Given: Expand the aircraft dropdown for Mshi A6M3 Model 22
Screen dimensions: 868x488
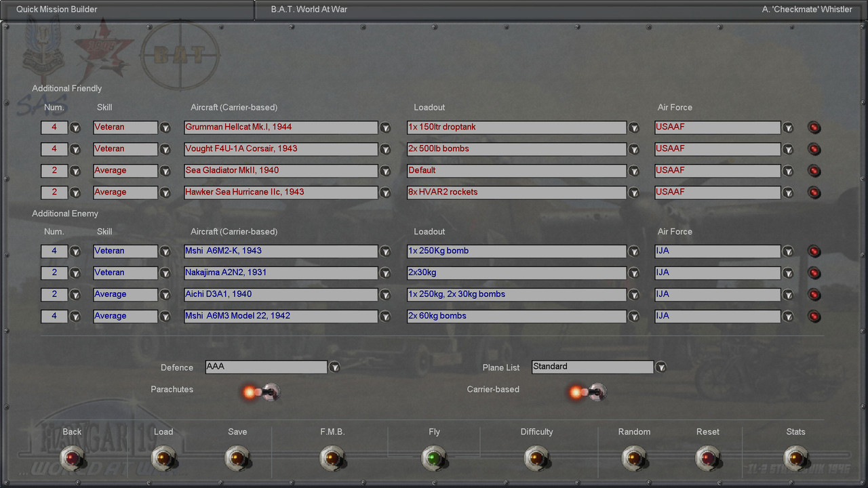Looking at the screenshot, I should [x=385, y=317].
